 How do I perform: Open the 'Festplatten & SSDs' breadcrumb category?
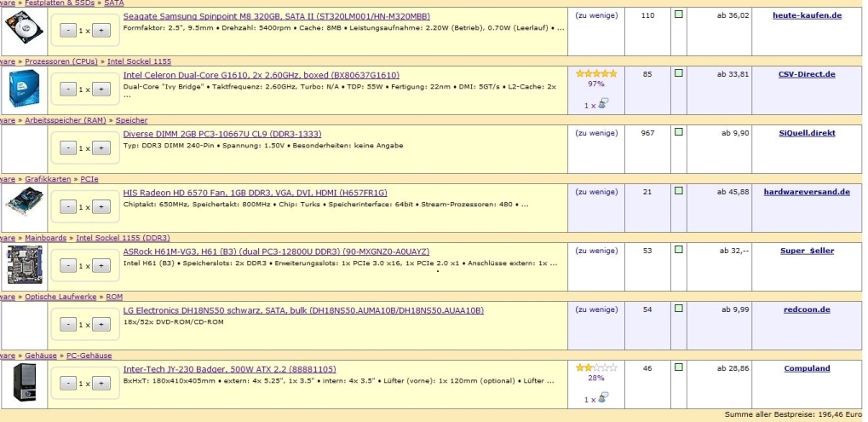click(60, 3)
